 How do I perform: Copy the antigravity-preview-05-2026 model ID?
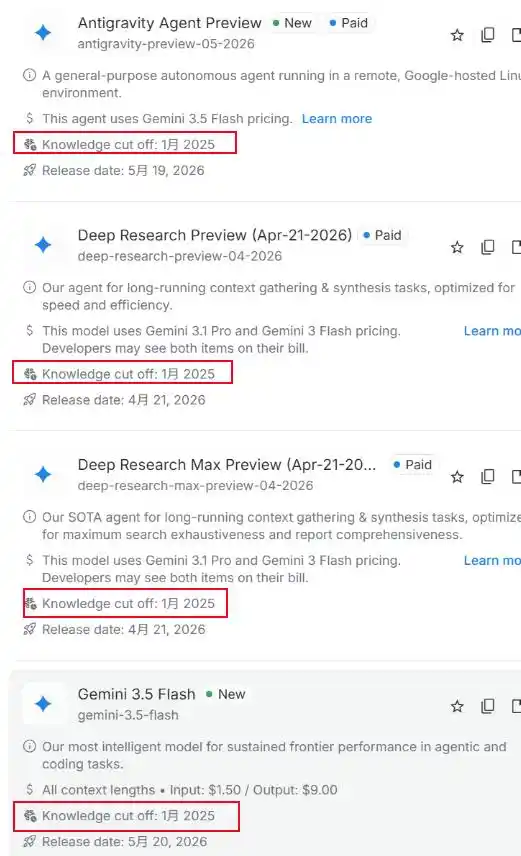[x=488, y=35]
